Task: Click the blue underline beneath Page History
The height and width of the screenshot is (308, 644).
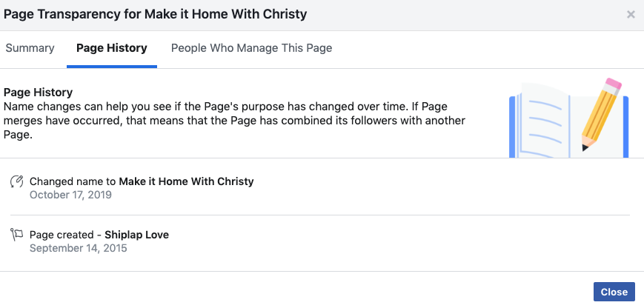Action: 112,67
